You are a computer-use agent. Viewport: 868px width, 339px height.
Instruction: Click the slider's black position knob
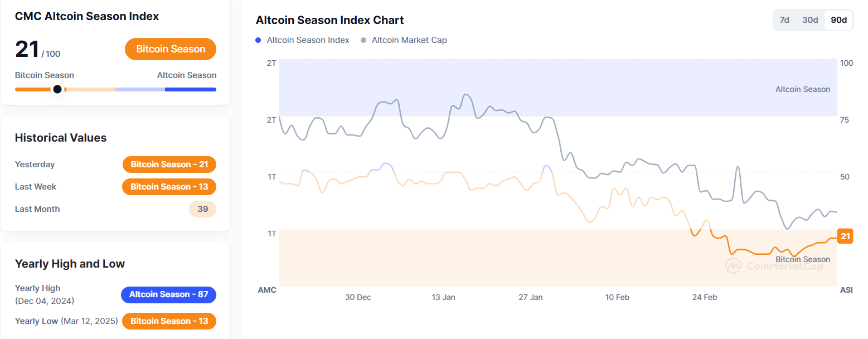pyautogui.click(x=57, y=89)
